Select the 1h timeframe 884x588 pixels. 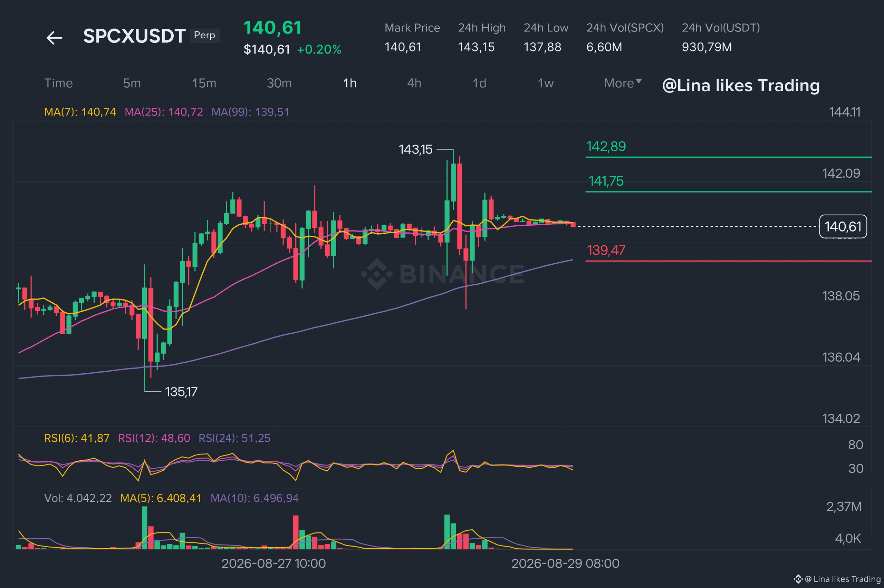[x=350, y=83]
